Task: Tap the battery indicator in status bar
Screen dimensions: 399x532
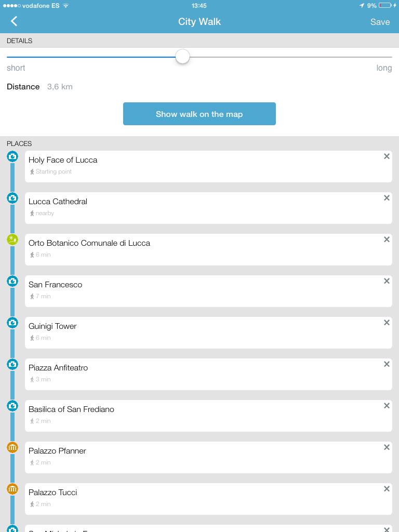Action: (385, 5)
